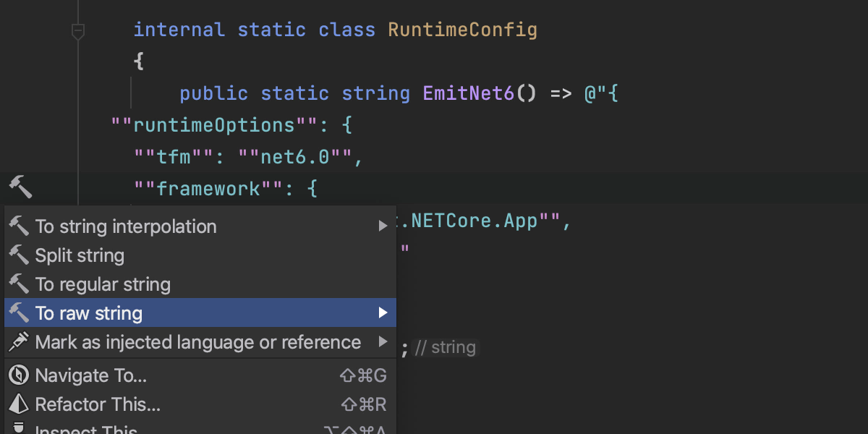Image resolution: width=868 pixels, height=434 pixels.
Task: Open the Navigate To... menu entry
Action: tap(90, 375)
